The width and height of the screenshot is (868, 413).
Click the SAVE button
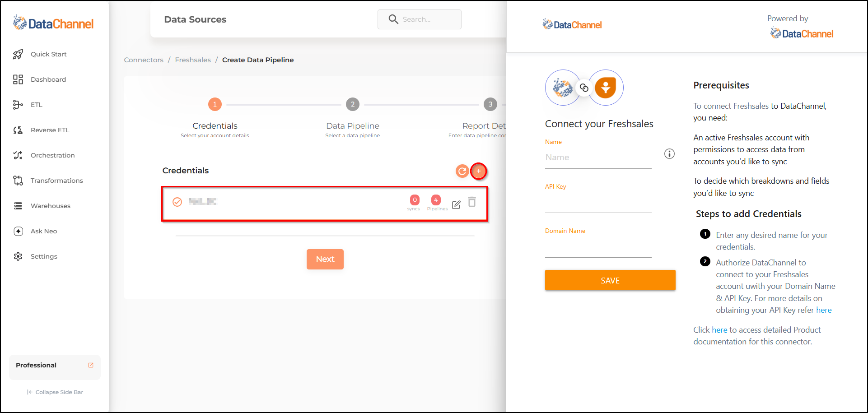pos(610,280)
